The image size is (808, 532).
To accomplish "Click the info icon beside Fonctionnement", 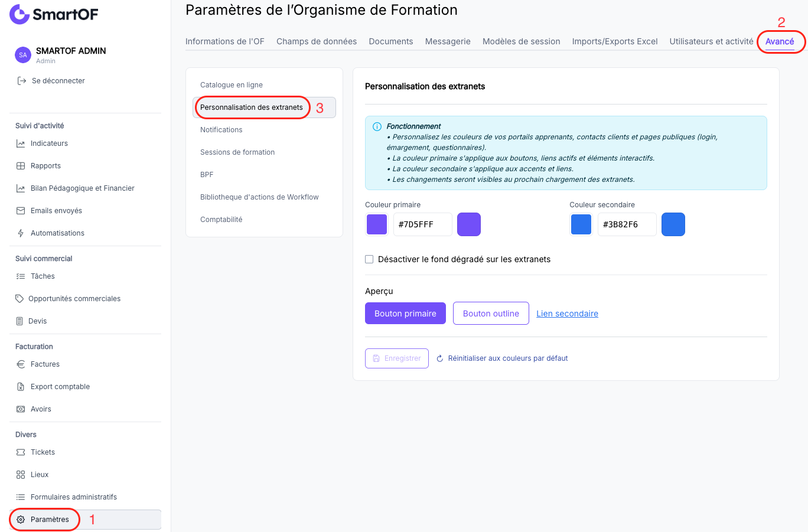I will pos(377,126).
